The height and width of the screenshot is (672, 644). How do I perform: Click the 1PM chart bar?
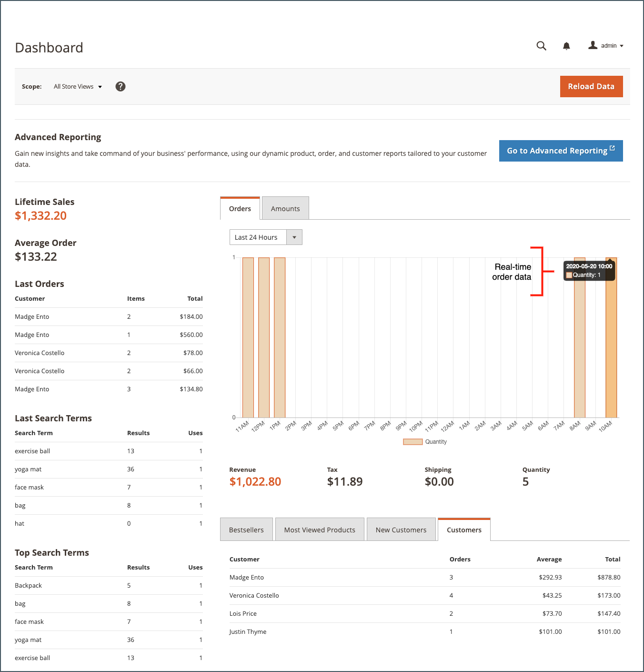280,337
